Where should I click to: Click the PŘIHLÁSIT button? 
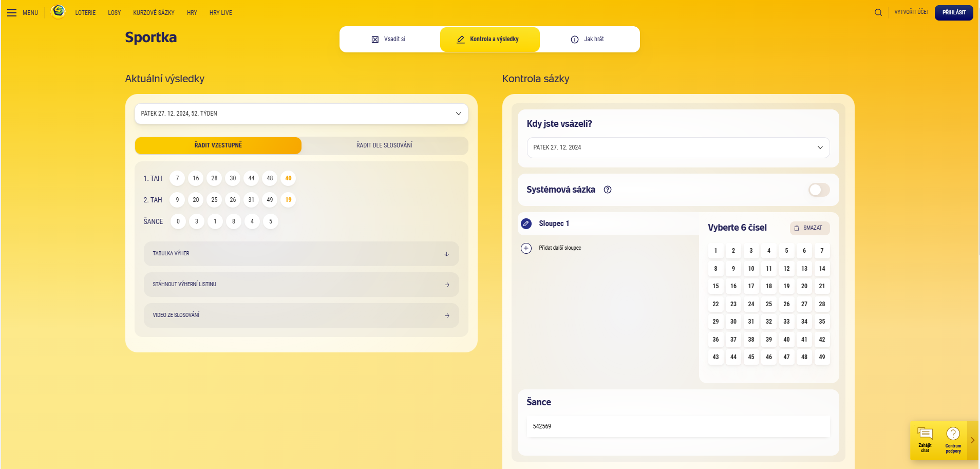[x=954, y=12]
